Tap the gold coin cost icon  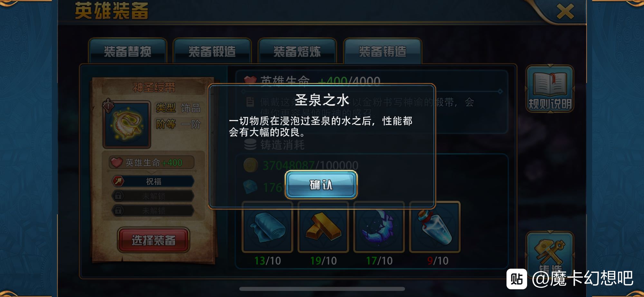tap(251, 165)
